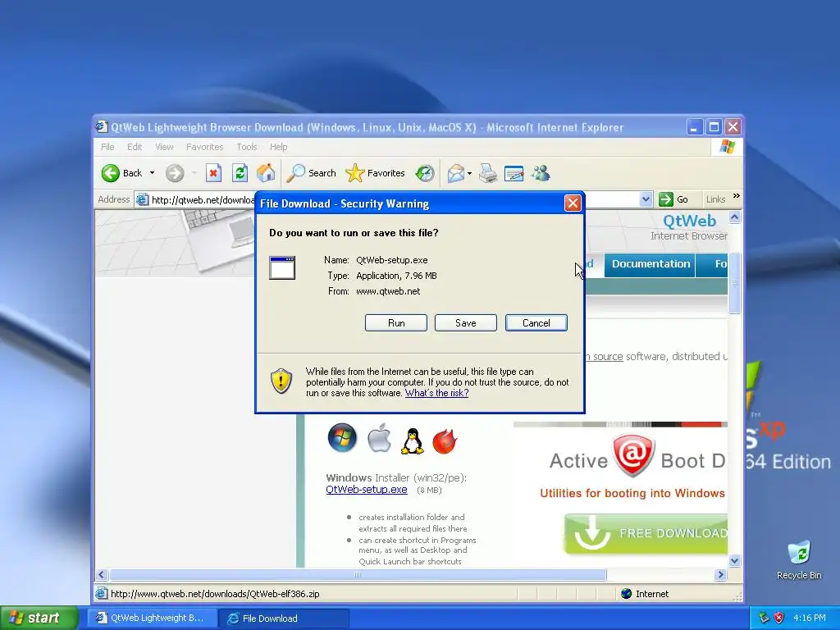Open the Mail button dropdown arrow
This screenshot has width=840, height=630.
point(469,173)
